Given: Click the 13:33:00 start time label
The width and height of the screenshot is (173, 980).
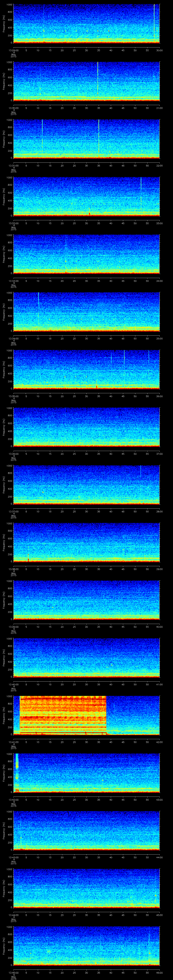Looking at the screenshot, I should click(13, 281).
